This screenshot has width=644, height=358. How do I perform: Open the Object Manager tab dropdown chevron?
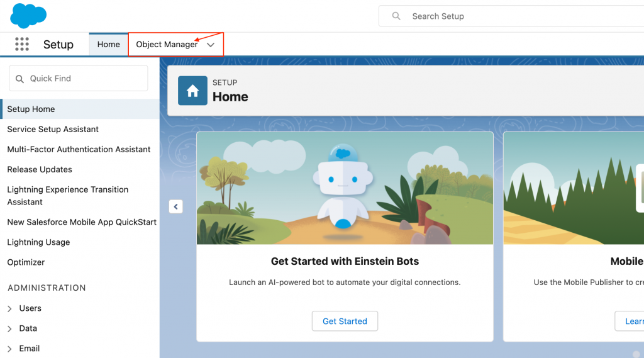211,45
